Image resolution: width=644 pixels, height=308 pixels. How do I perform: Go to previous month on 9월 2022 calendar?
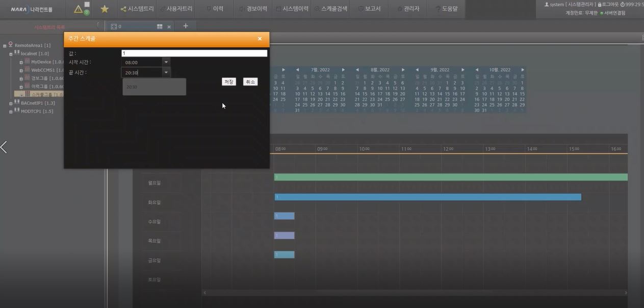tap(417, 70)
